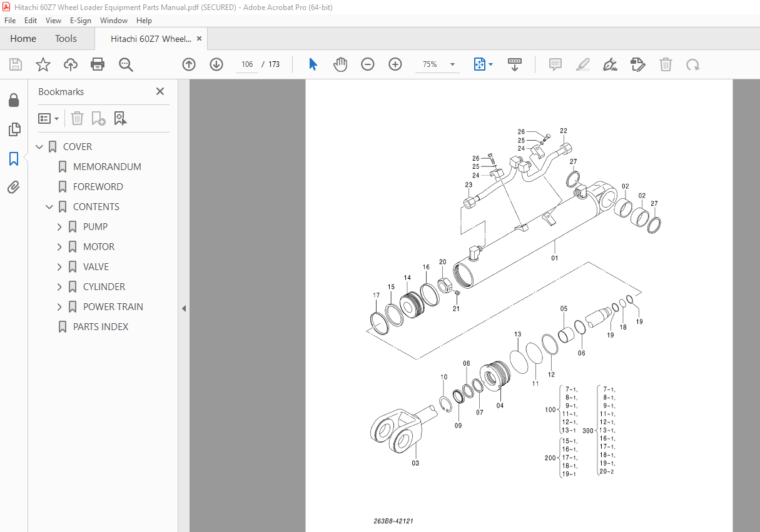Screen dimensions: 760x532
Task: Add a comment sticky note
Action: (x=555, y=64)
